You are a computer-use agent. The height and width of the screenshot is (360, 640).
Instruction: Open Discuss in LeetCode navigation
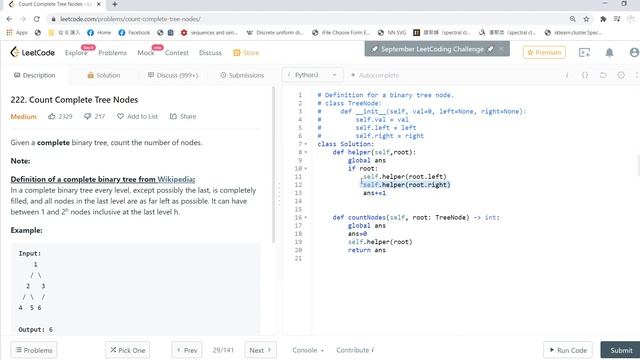210,53
